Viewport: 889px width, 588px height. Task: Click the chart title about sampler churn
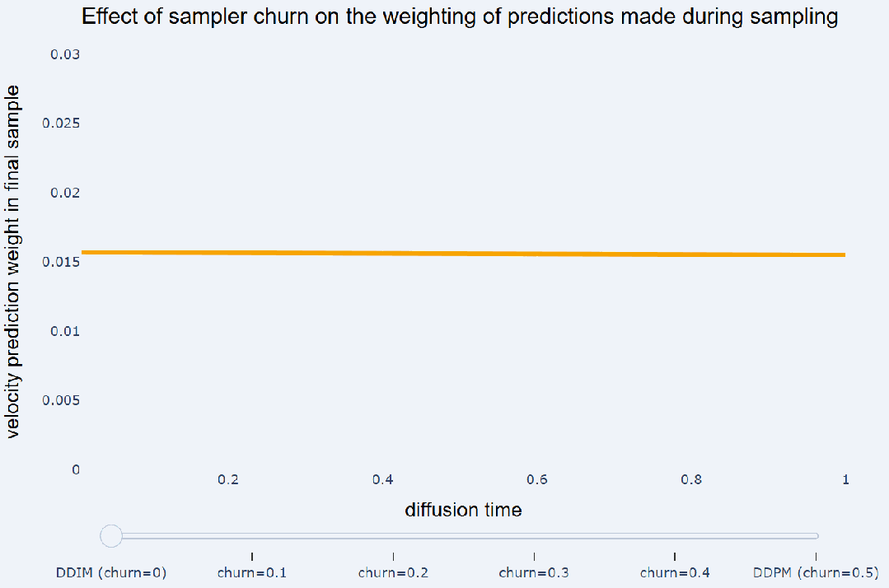460,17
